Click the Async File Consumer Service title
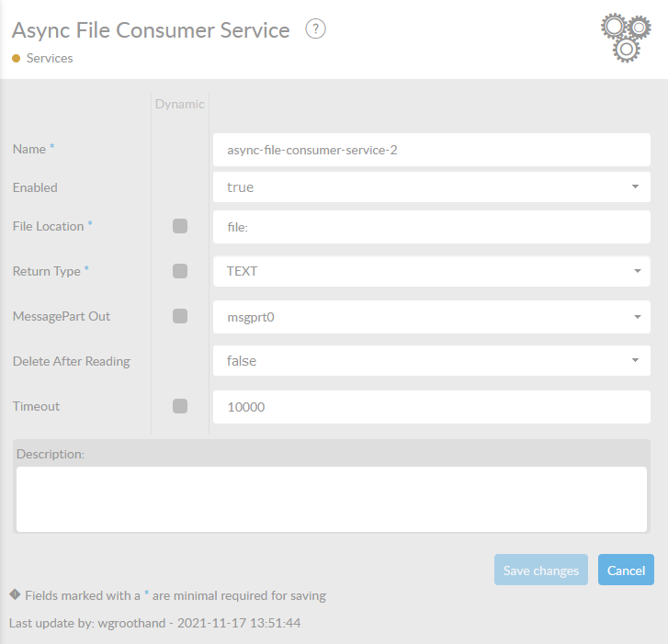Image resolution: width=668 pixels, height=644 pixels. point(151,30)
